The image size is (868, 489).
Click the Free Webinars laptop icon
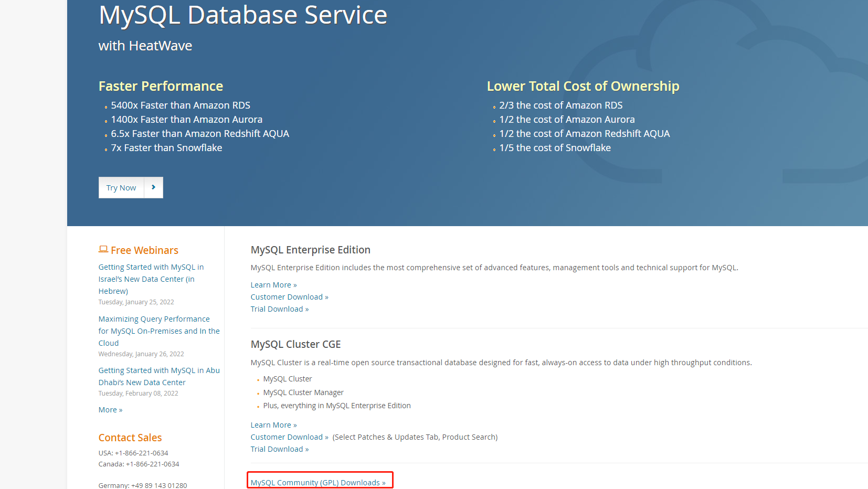(103, 249)
